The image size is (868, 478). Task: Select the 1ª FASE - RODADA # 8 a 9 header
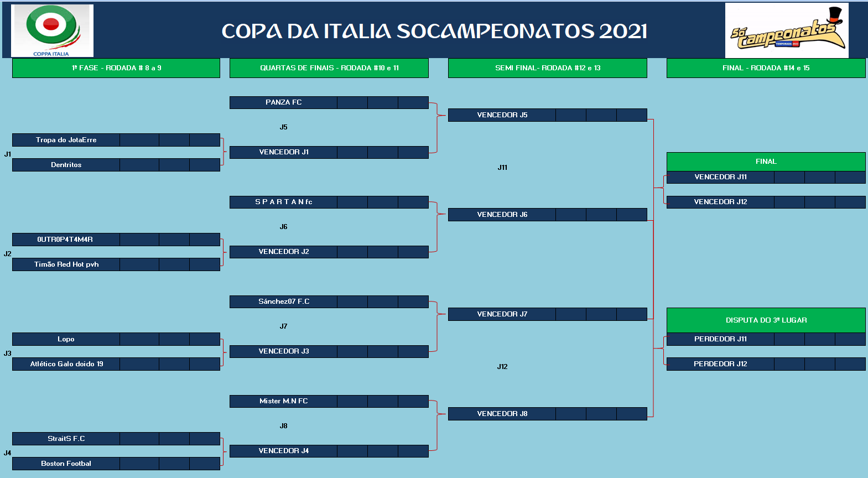click(116, 68)
